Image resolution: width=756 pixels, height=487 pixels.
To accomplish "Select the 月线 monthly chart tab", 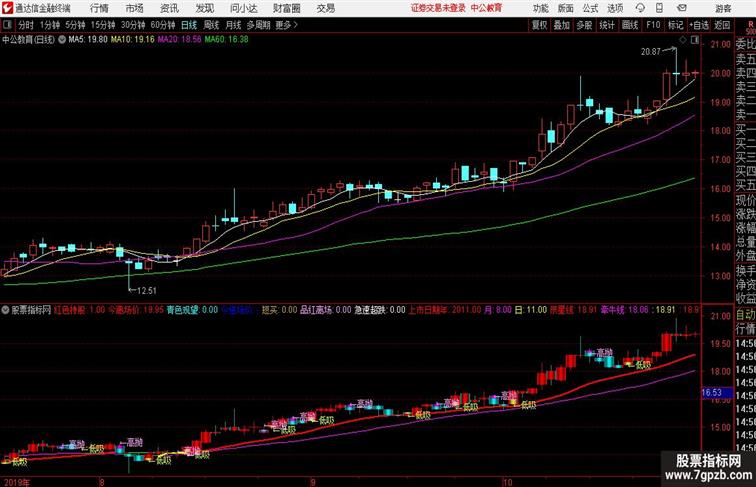I will pyautogui.click(x=233, y=25).
